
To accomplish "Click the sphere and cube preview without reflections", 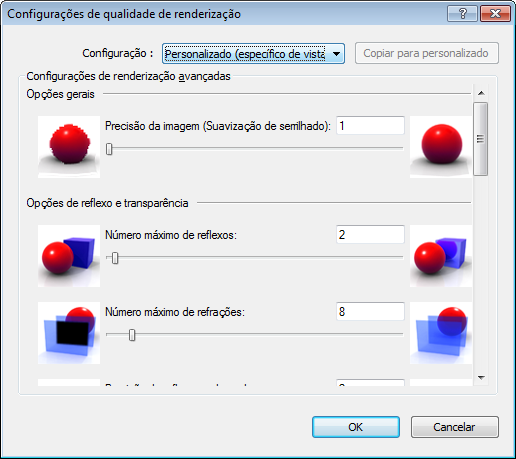I will tap(69, 256).
